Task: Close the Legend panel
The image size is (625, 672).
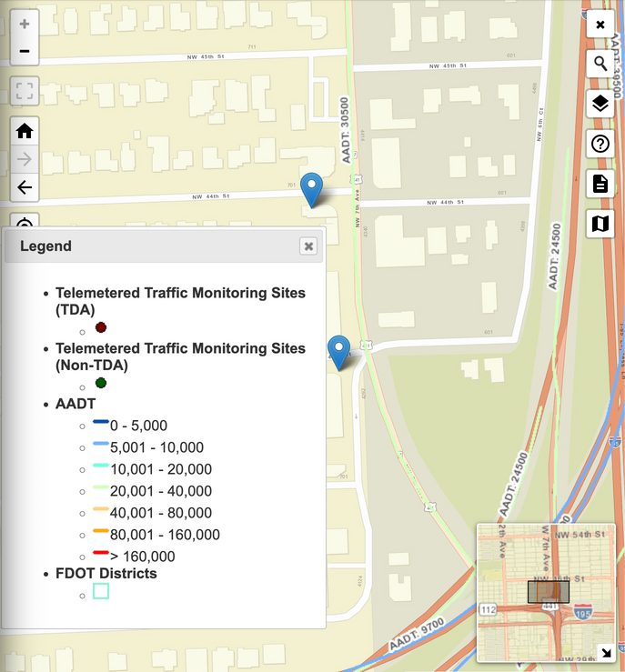Action: point(309,246)
